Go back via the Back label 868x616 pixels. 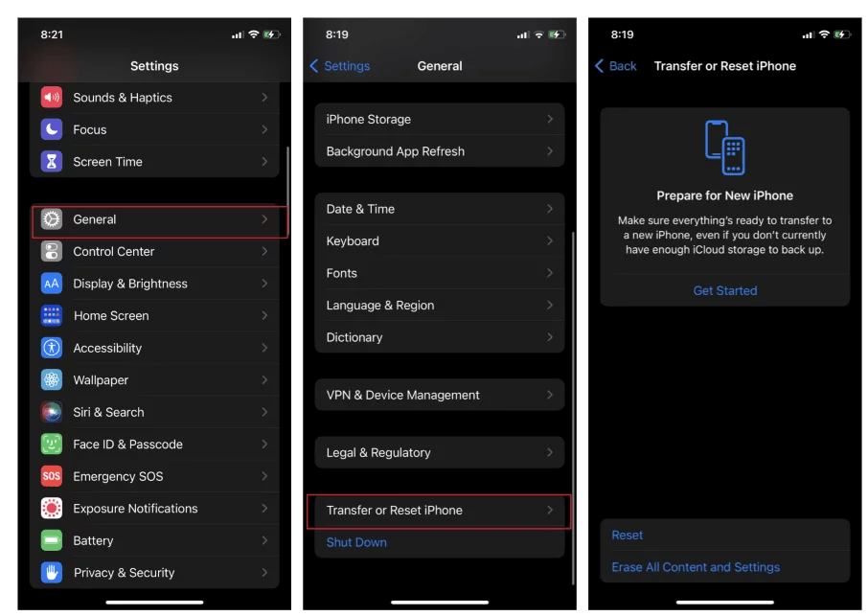pyautogui.click(x=623, y=66)
